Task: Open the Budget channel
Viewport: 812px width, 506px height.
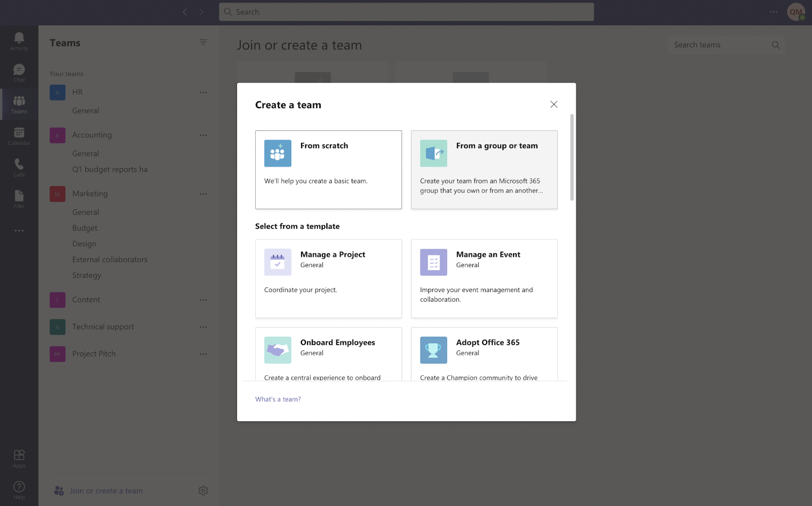Action: click(85, 228)
